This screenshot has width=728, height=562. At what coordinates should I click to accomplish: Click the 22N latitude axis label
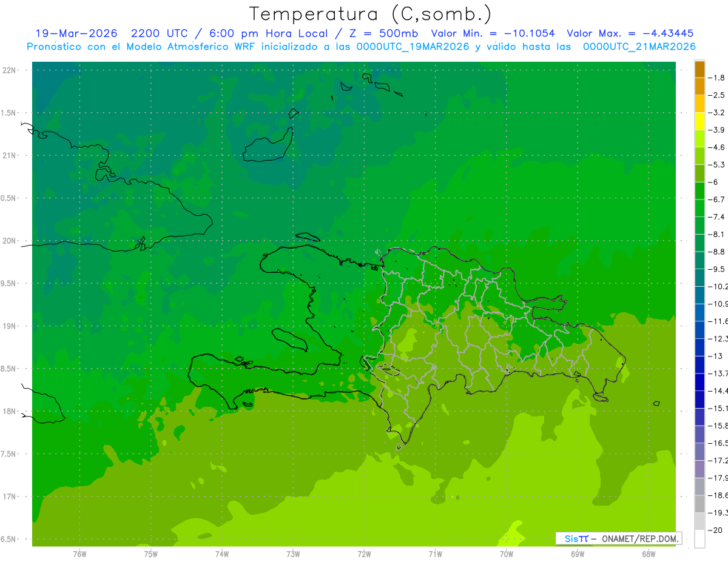point(10,70)
